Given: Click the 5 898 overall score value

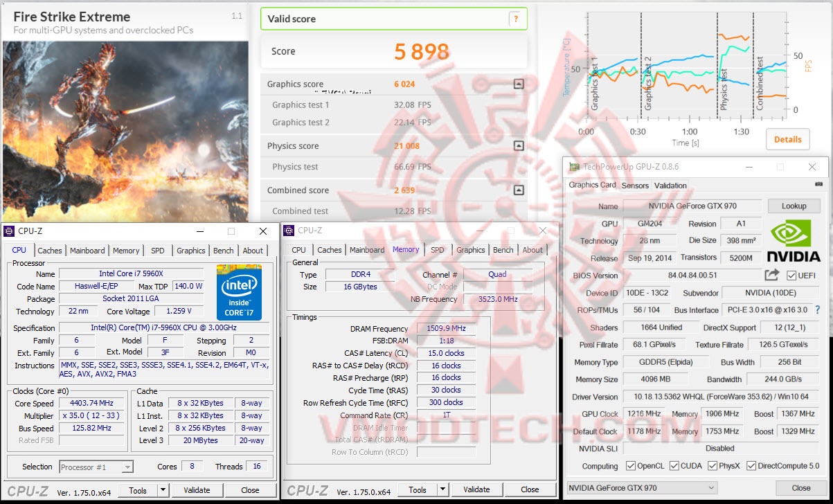Looking at the screenshot, I should (x=422, y=51).
